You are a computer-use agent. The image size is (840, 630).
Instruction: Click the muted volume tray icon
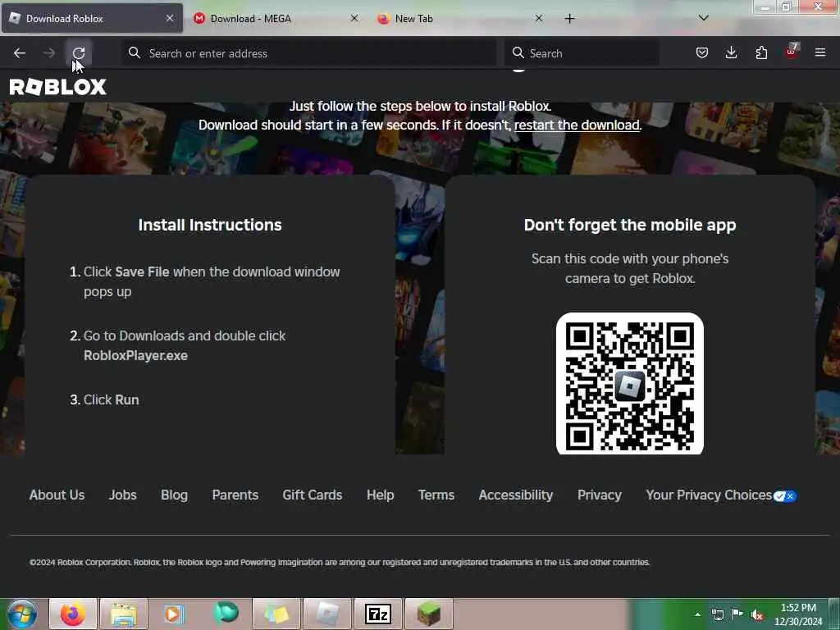tap(757, 615)
